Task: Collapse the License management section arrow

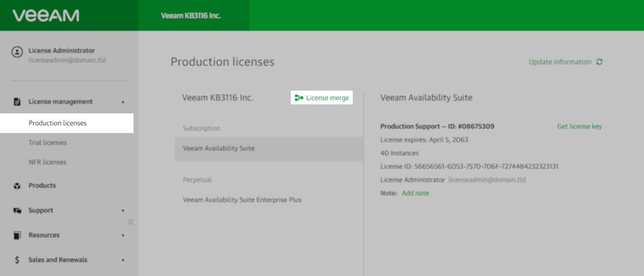Action: click(x=123, y=102)
